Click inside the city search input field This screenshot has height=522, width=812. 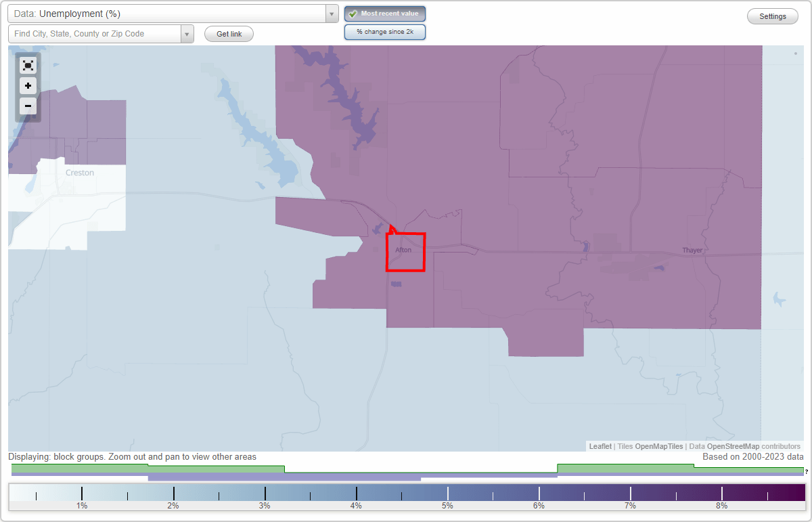pyautogui.click(x=95, y=34)
